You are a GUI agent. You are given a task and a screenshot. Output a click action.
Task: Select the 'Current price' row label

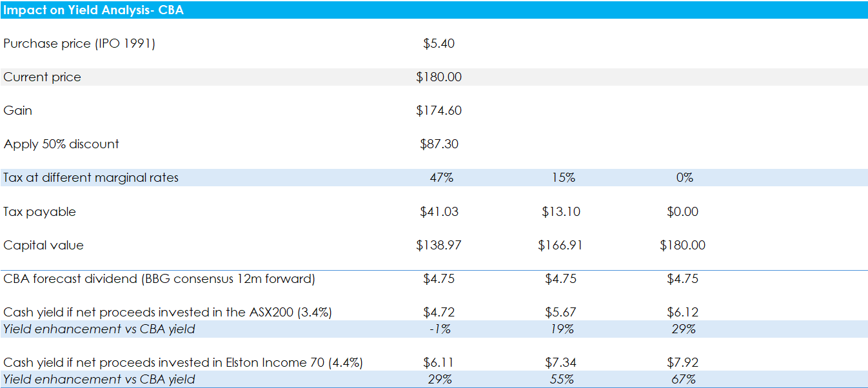43,77
